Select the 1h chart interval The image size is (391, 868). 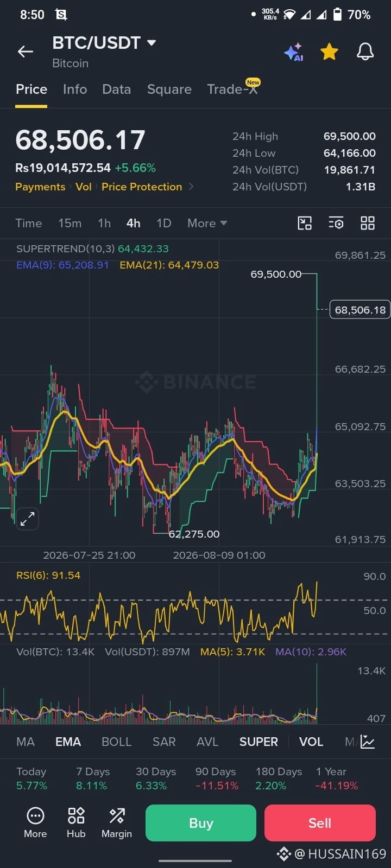click(x=104, y=223)
